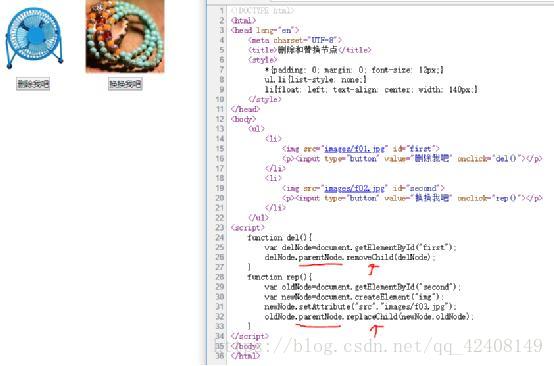Click the meta charset="UTF-8" line

[295, 40]
